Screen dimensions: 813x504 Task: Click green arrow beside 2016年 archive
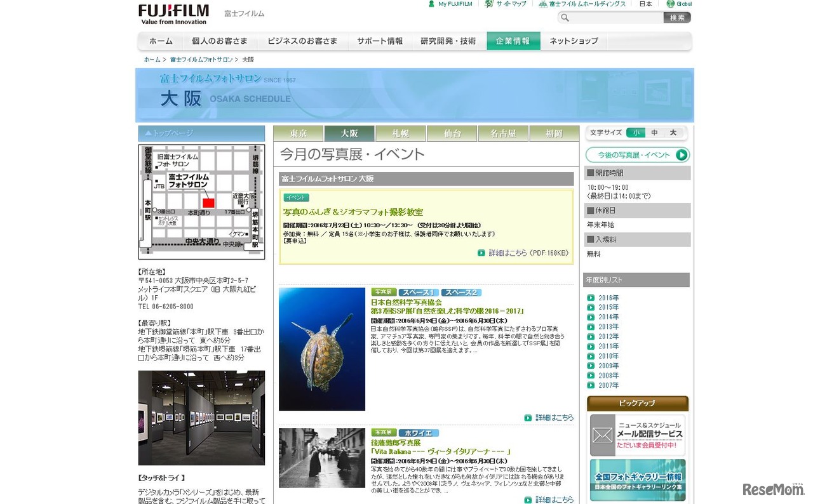pyautogui.click(x=591, y=298)
